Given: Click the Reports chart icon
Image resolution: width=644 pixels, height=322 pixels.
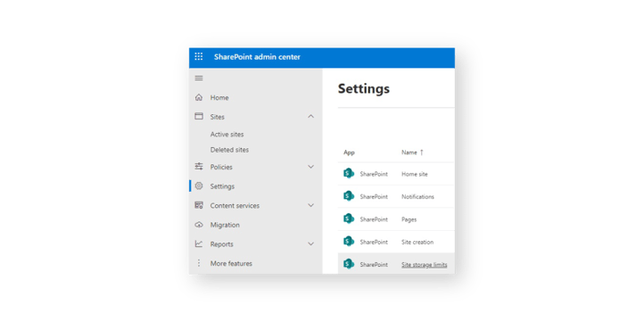Looking at the screenshot, I should (199, 244).
